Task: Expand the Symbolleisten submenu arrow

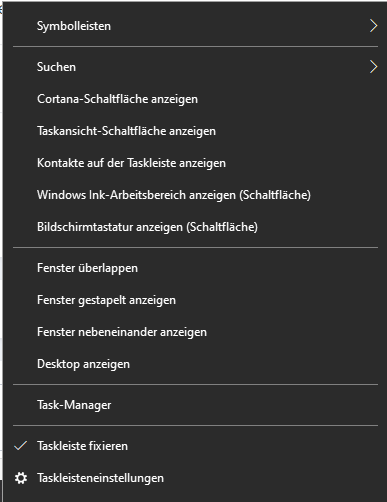Action: pyautogui.click(x=373, y=26)
